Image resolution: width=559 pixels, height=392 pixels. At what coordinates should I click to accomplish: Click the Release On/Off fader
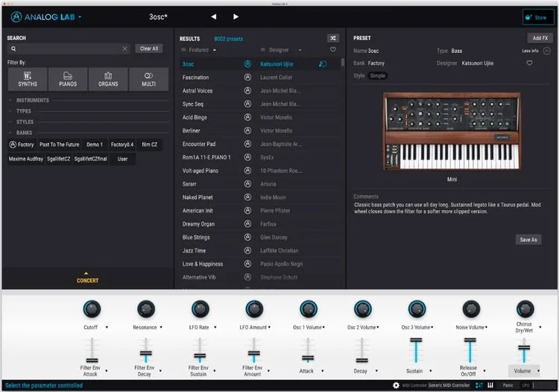470,351
